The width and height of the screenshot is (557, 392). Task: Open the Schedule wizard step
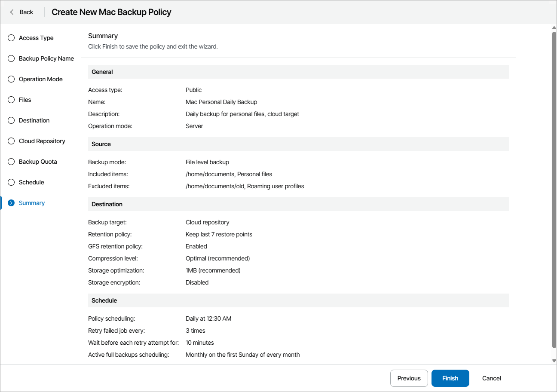[x=31, y=182]
